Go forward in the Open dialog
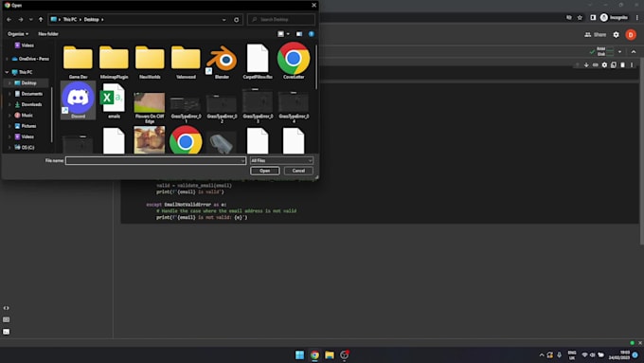This screenshot has width=644, height=363. tap(21, 19)
